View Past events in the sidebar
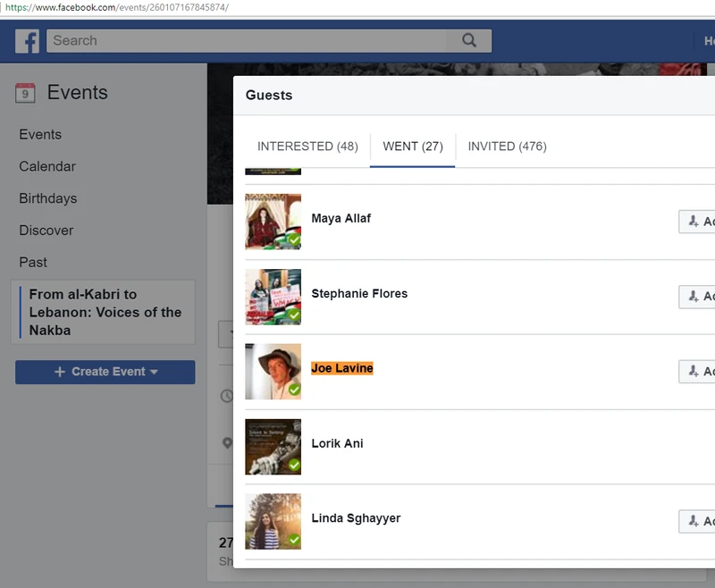 [33, 263]
